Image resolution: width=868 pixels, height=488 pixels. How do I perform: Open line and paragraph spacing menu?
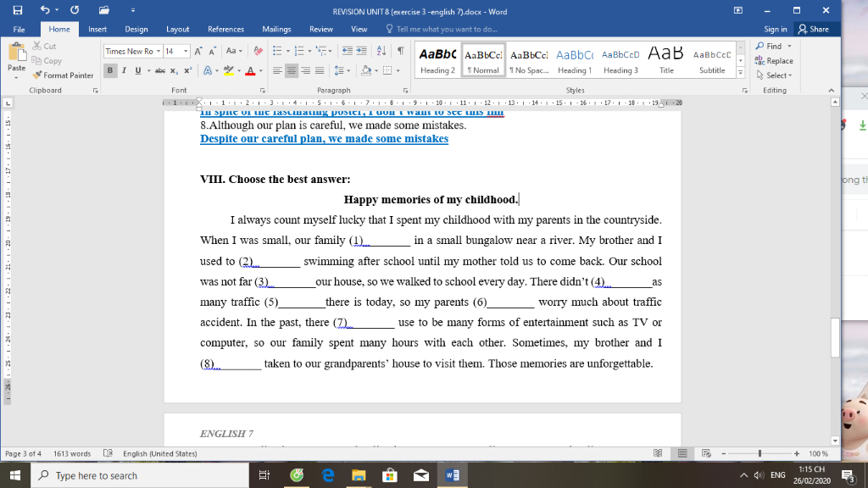click(342, 70)
